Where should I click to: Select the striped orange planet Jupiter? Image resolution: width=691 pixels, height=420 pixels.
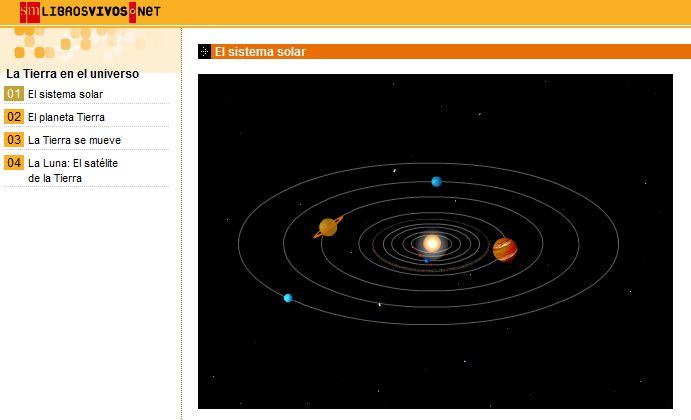(505, 249)
